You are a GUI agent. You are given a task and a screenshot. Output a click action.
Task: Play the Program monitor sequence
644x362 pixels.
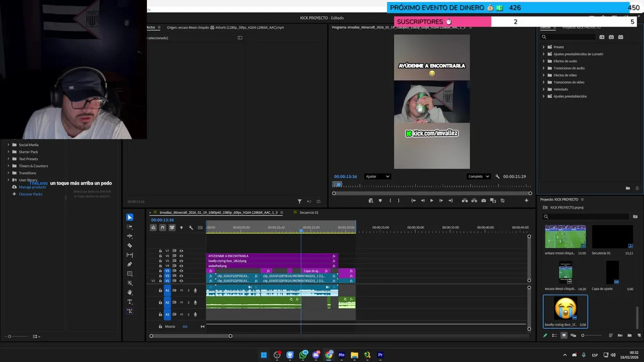coord(431,201)
